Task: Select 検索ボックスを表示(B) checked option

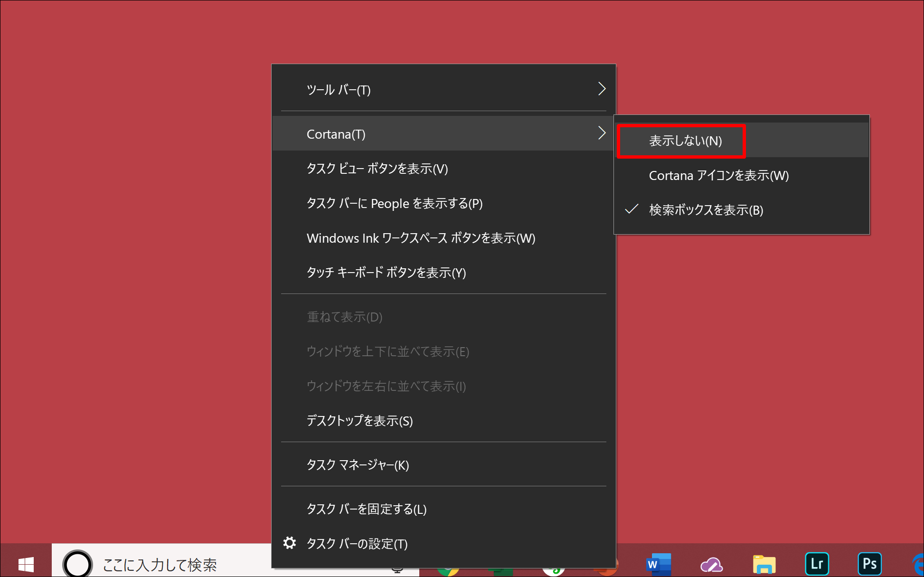Action: pos(742,209)
